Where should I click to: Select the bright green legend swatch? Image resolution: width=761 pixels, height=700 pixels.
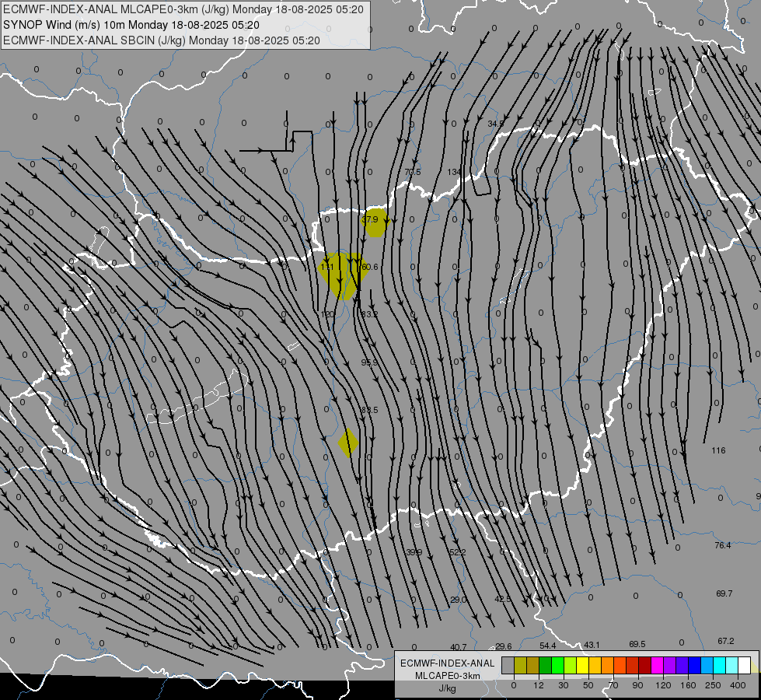[557, 665]
